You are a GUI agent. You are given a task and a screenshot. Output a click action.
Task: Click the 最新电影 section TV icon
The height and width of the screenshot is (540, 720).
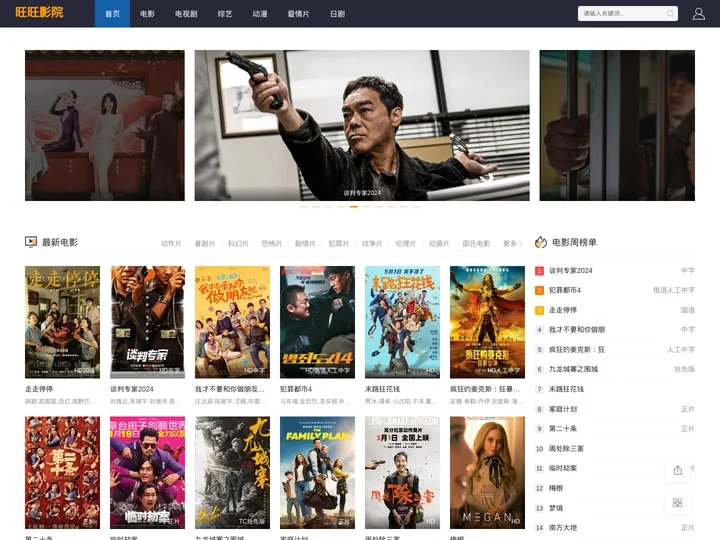[31, 242]
